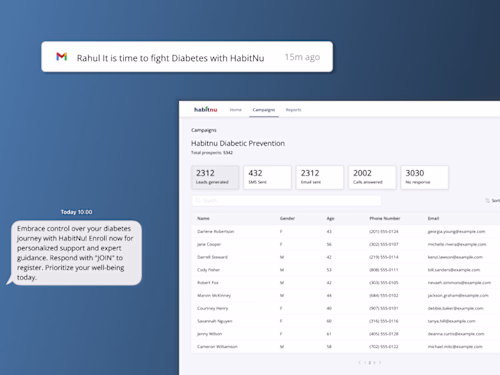500x375 pixels.
Task: Click email georgia.young@example.com
Action: point(456,231)
